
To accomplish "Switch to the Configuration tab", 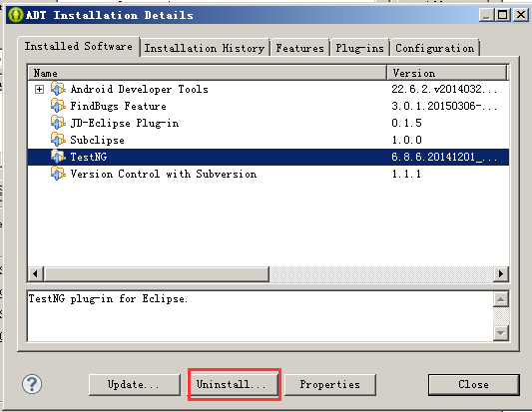I will [434, 48].
